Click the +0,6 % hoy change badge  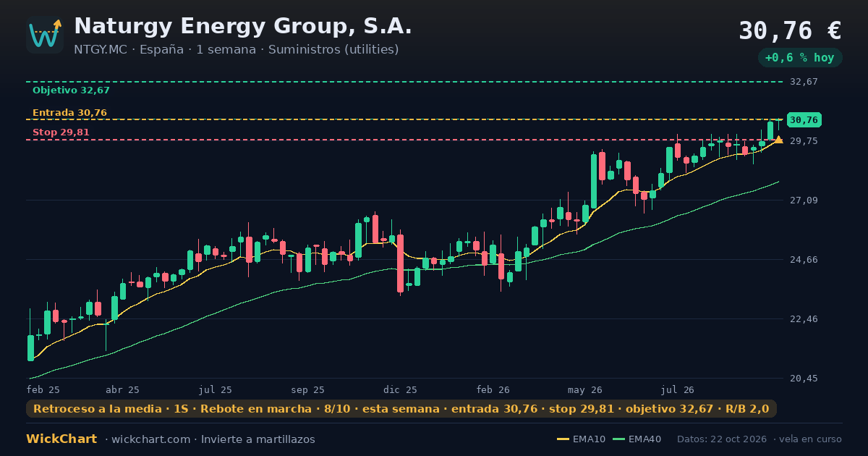point(800,57)
